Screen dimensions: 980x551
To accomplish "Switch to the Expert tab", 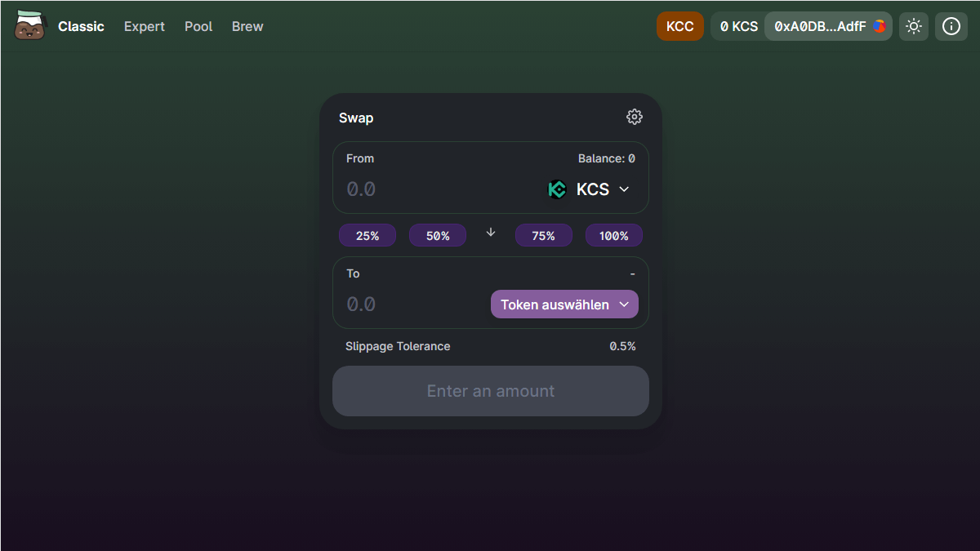I will click(x=145, y=26).
